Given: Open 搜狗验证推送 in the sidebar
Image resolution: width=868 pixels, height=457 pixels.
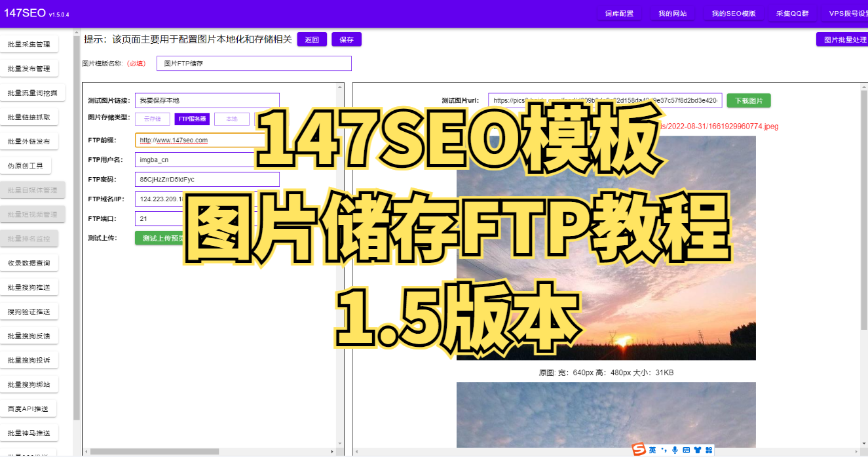Looking at the screenshot, I should 29,311.
